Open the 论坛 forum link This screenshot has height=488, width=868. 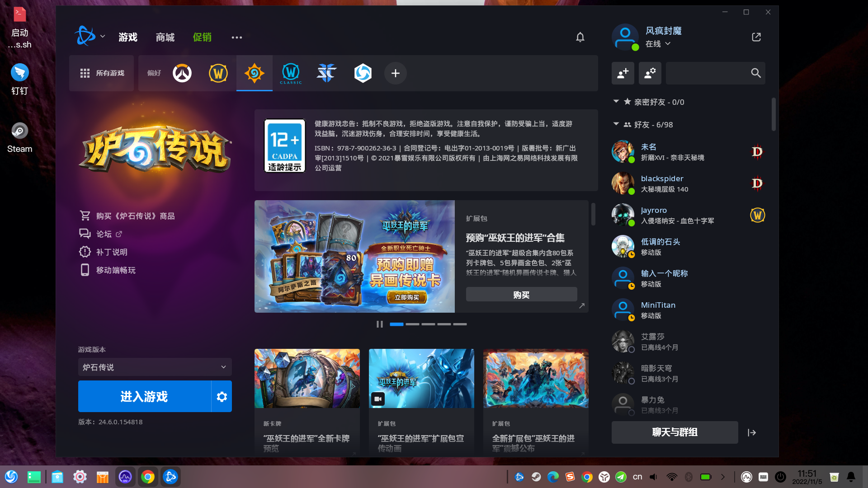105,234
